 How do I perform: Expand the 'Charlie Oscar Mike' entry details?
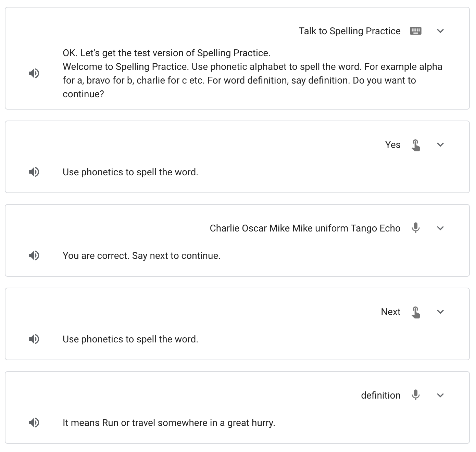pyautogui.click(x=440, y=228)
